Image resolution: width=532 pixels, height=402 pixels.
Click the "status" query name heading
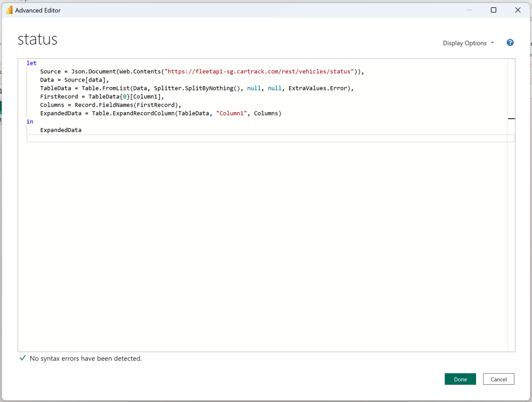click(x=38, y=39)
